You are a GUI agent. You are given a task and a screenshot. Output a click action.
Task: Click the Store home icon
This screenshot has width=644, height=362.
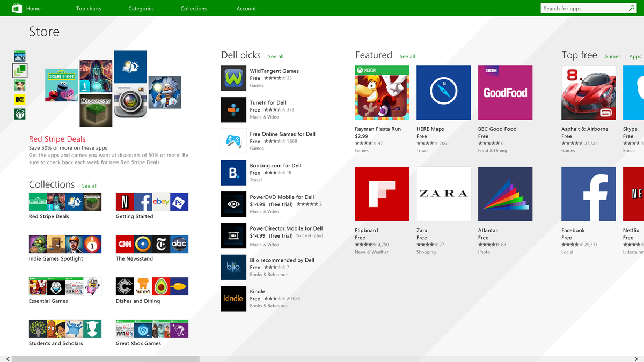17,8
